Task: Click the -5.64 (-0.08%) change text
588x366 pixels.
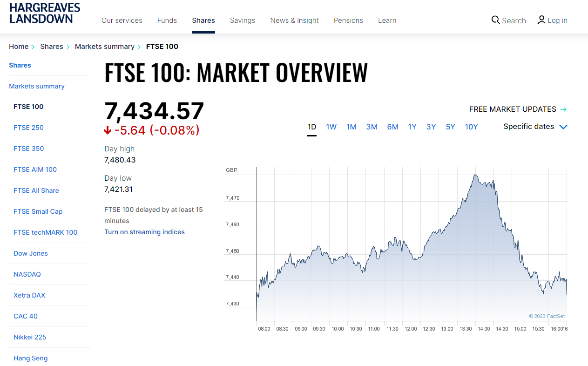Action: coord(157,130)
